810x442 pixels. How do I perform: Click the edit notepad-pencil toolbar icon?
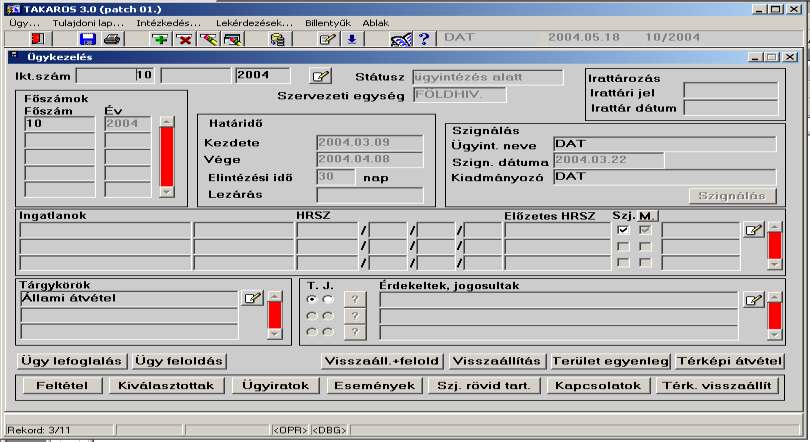[328, 39]
